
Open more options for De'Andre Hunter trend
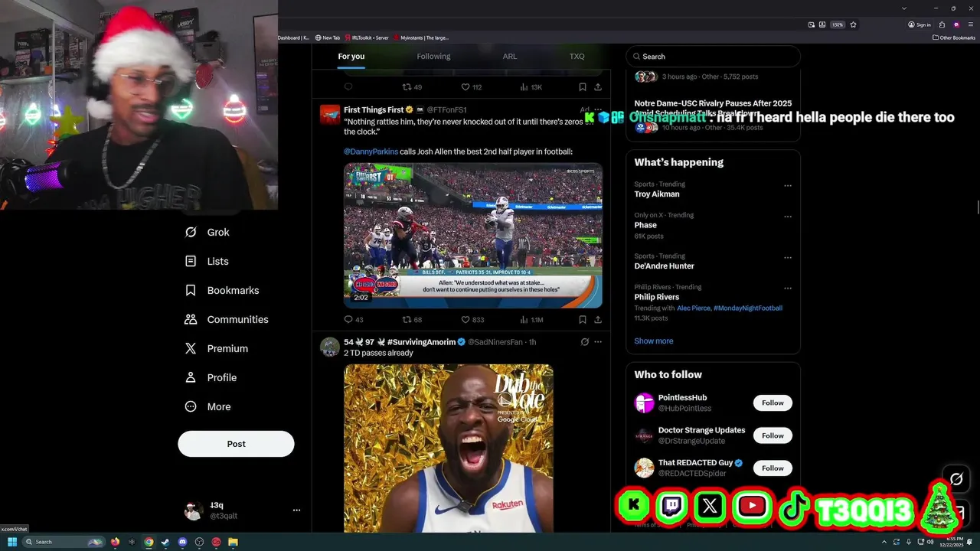click(x=787, y=258)
